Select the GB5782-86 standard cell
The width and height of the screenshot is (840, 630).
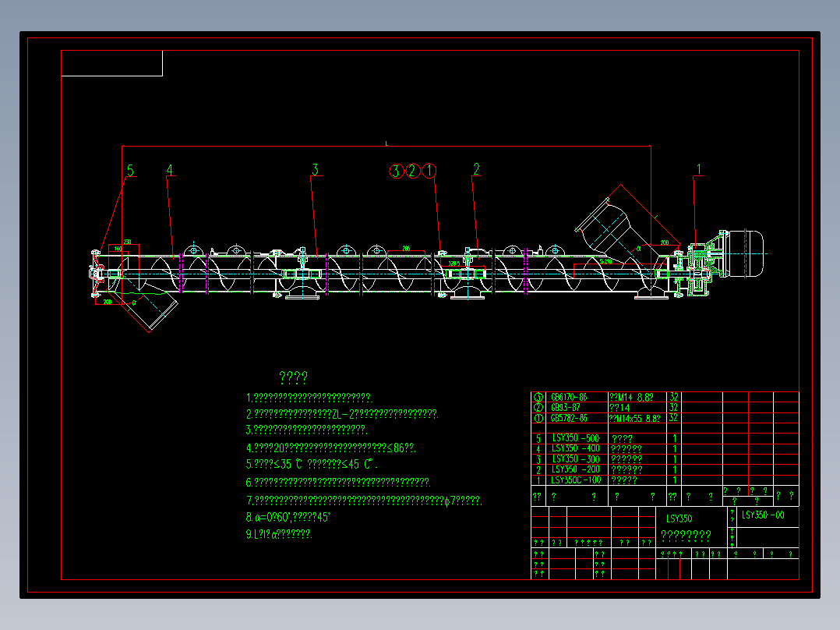(x=568, y=418)
